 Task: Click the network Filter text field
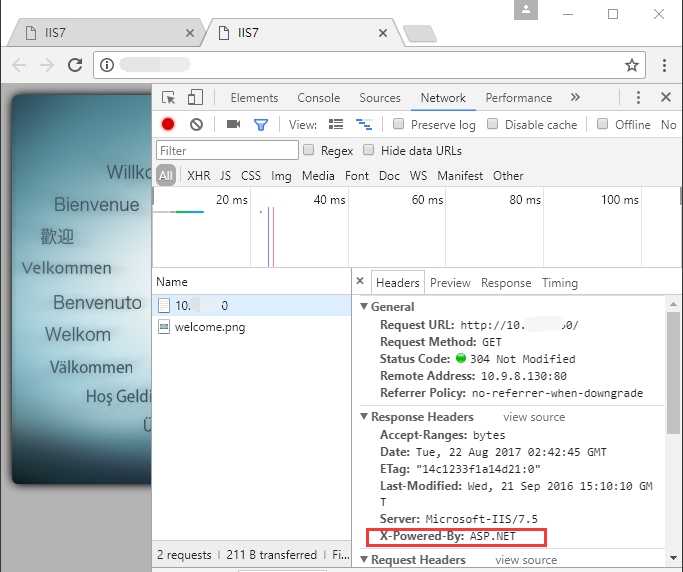(x=227, y=150)
